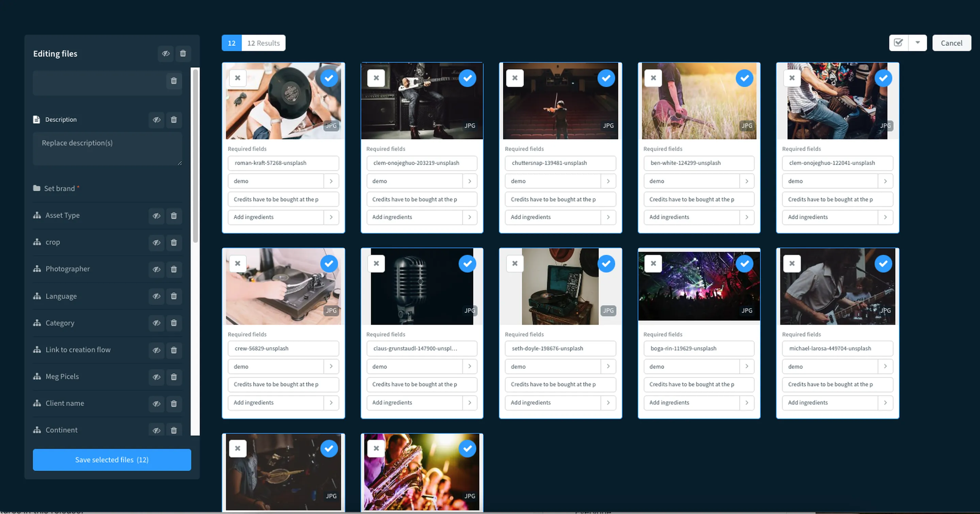
Task: Click trash icon in Editing files header
Action: click(x=183, y=54)
